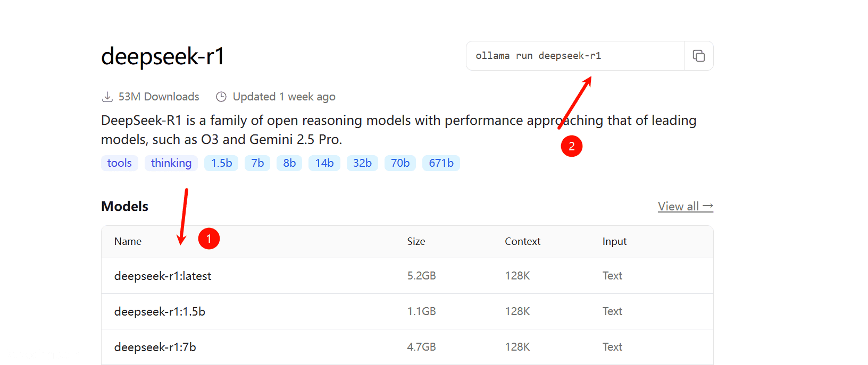Click the downloads arrow icon

pos(107,97)
